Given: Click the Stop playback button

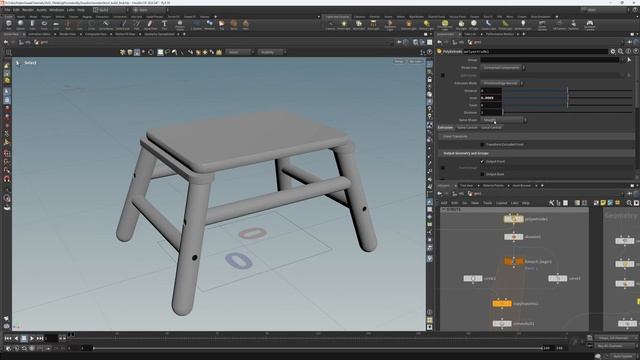Looking at the screenshot, I should (x=24, y=338).
